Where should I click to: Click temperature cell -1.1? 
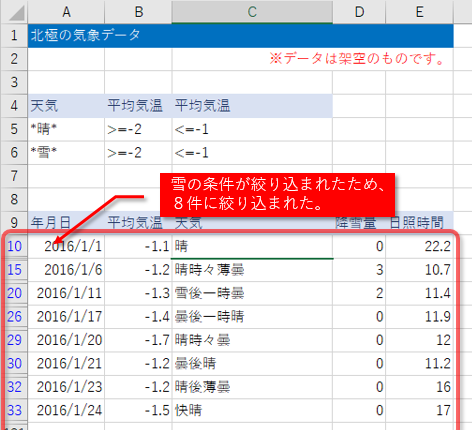(138, 246)
